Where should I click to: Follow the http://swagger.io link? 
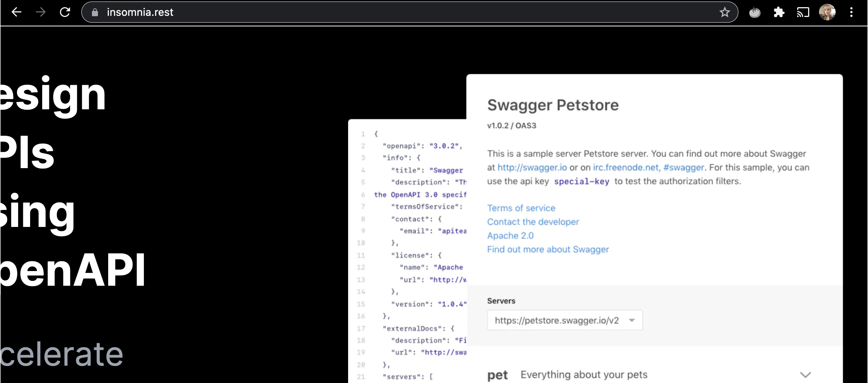coord(532,167)
